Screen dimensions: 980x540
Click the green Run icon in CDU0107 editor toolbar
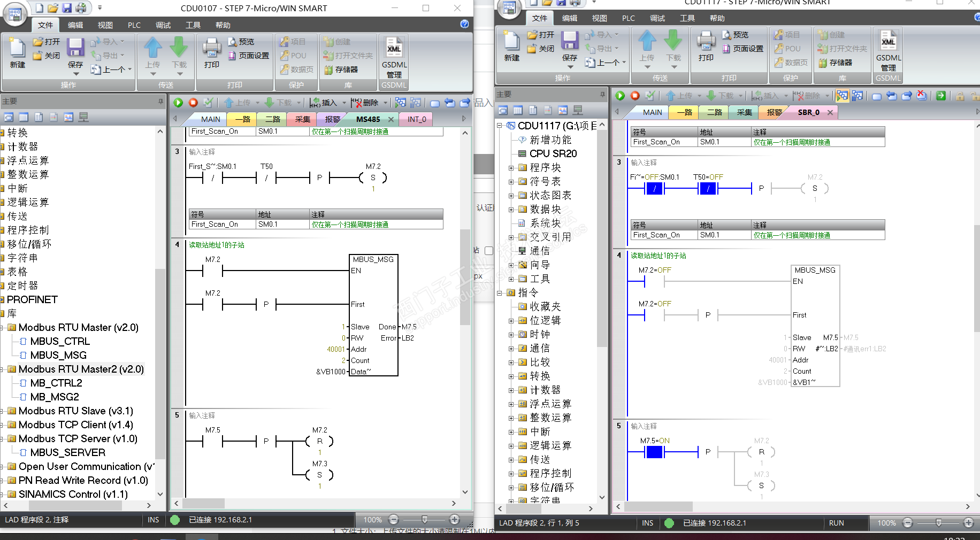point(178,103)
